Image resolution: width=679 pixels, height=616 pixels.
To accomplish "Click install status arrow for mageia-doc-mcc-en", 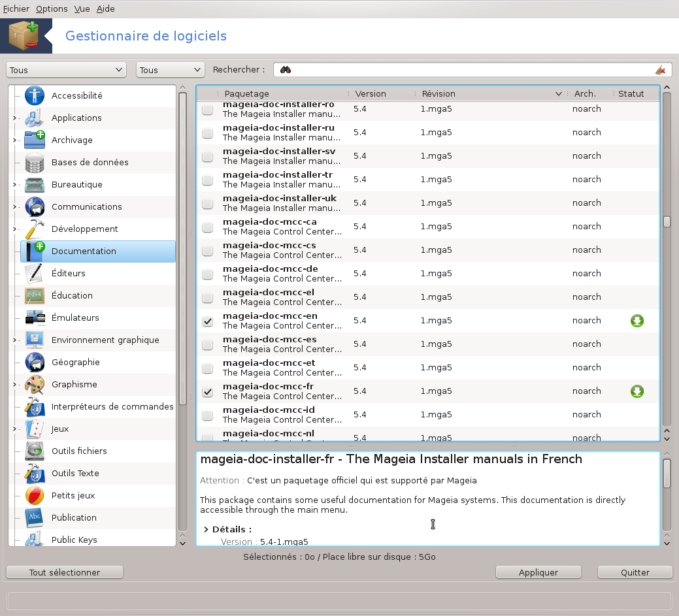I will [637, 321].
